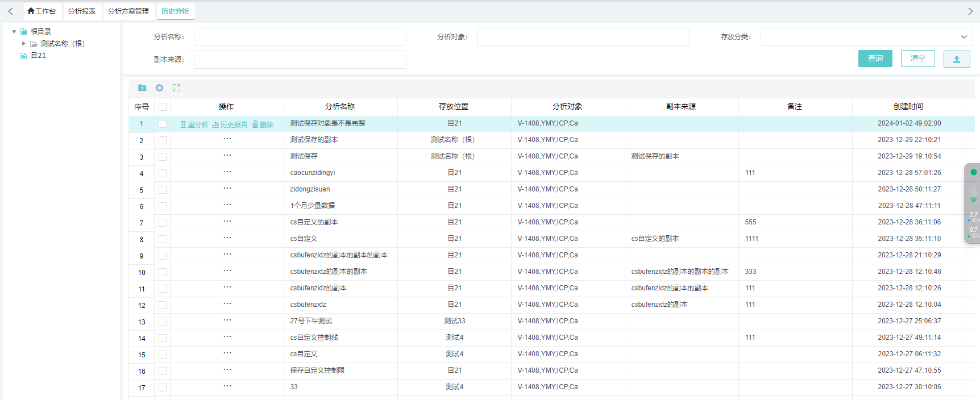Viewport: 980px width, 400px height.
Task: Select tree item 测试名称（根）
Action: 63,44
